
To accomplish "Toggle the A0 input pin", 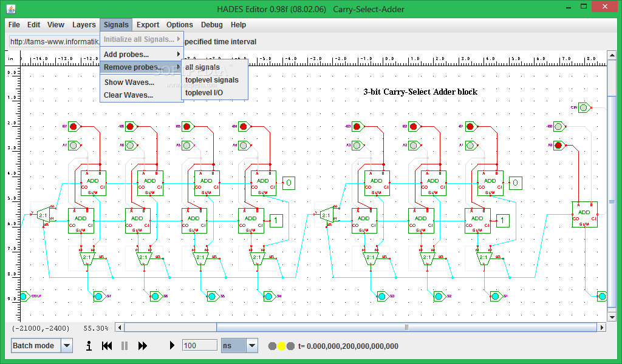I will pyautogui.click(x=559, y=146).
